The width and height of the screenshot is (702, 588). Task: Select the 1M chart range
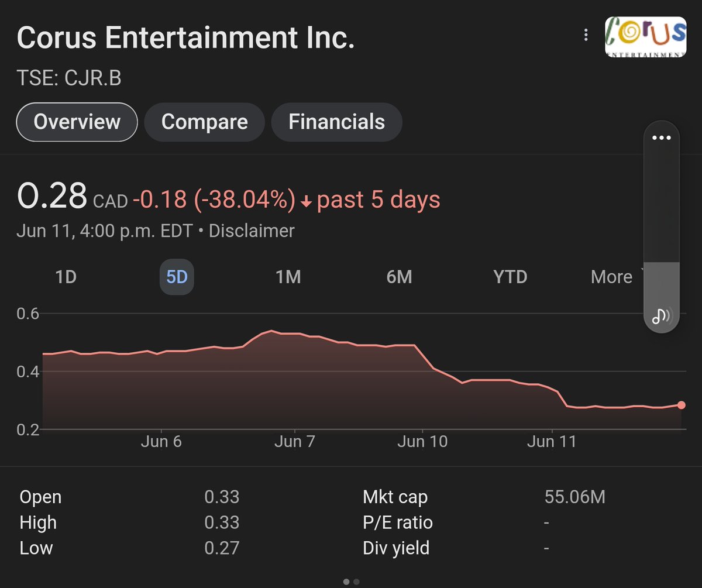click(x=288, y=277)
